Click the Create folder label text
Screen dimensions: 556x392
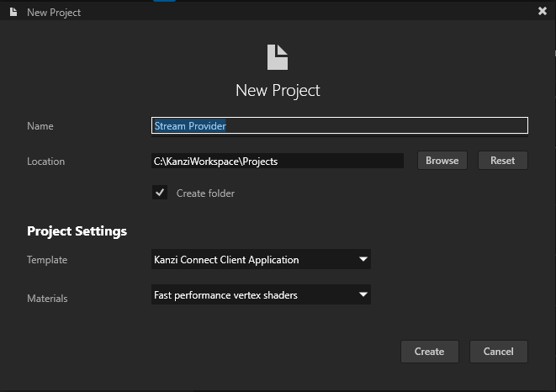(x=205, y=193)
